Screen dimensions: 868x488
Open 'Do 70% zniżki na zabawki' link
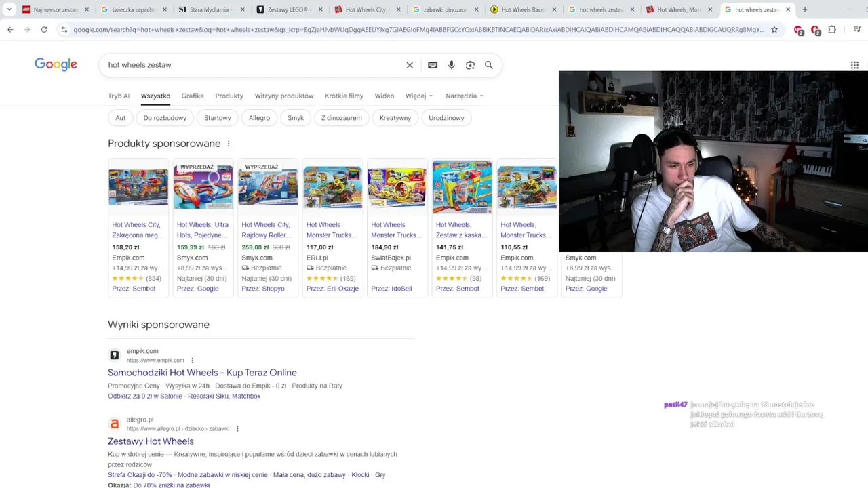(x=172, y=485)
